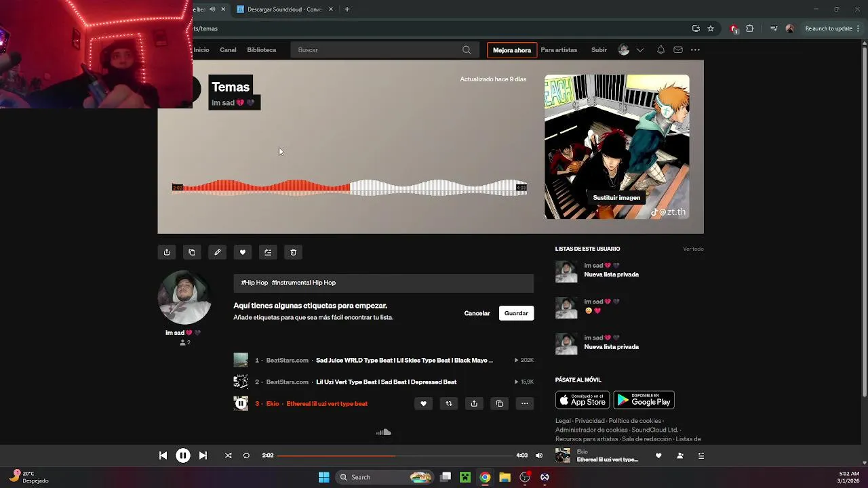868x488 pixels.
Task: Click Subir to upload
Action: 599,50
